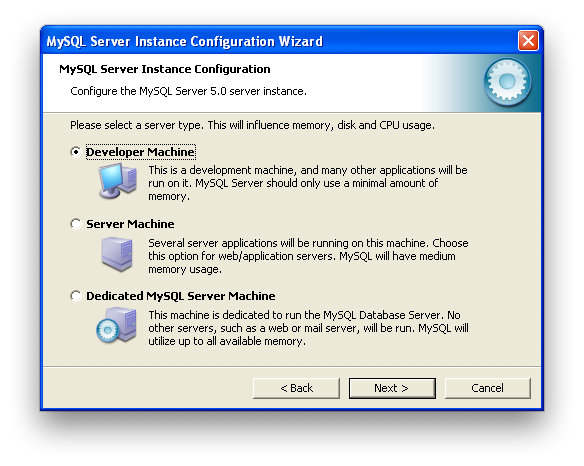The image size is (584, 466).
Task: Choose Dedicated MySQL Server Machine option
Action: [76, 296]
